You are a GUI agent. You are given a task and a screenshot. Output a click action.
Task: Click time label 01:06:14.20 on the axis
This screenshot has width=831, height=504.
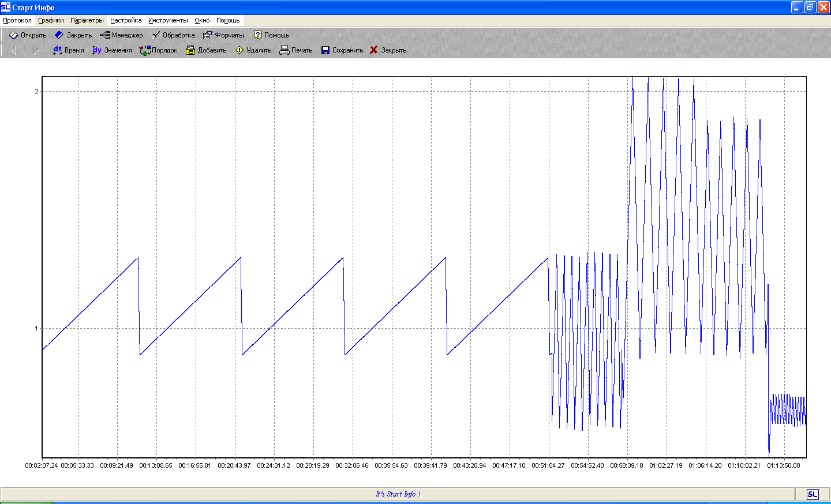pos(705,465)
